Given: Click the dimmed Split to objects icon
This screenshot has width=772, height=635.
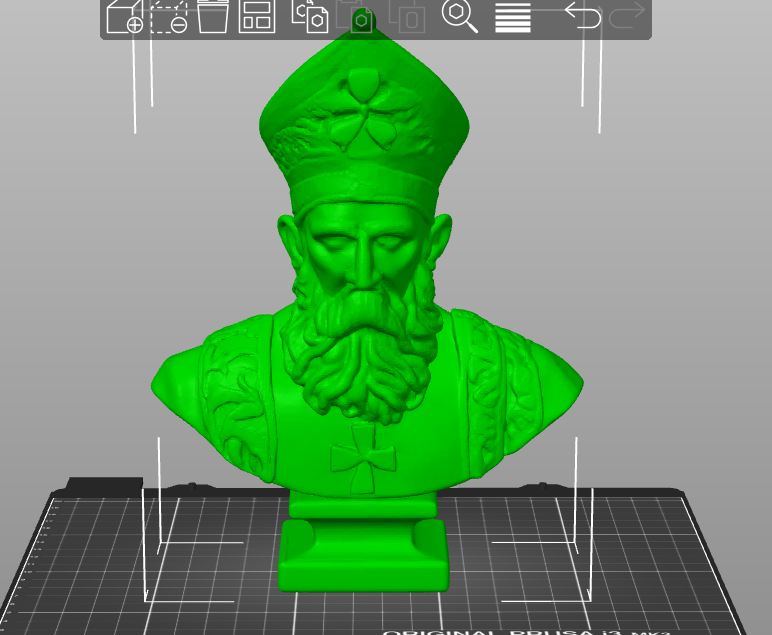Looking at the screenshot, I should tap(407, 16).
